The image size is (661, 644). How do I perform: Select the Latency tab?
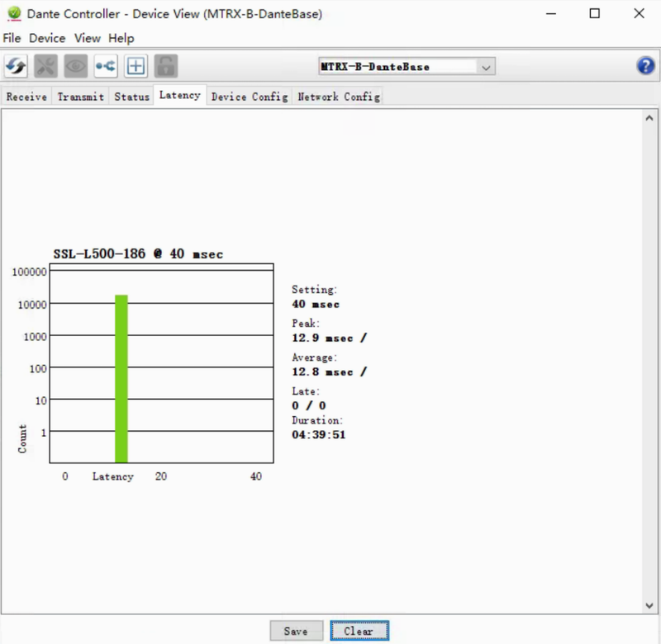tap(180, 95)
